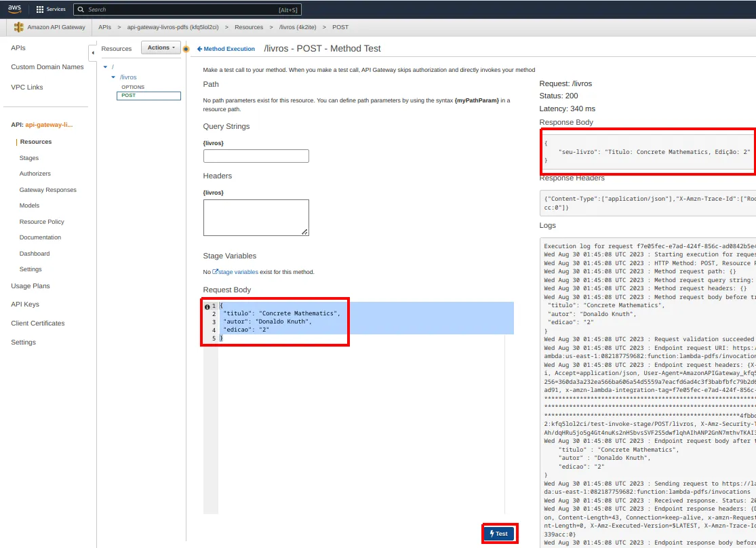Click the APIs breadcrumb

pos(104,27)
